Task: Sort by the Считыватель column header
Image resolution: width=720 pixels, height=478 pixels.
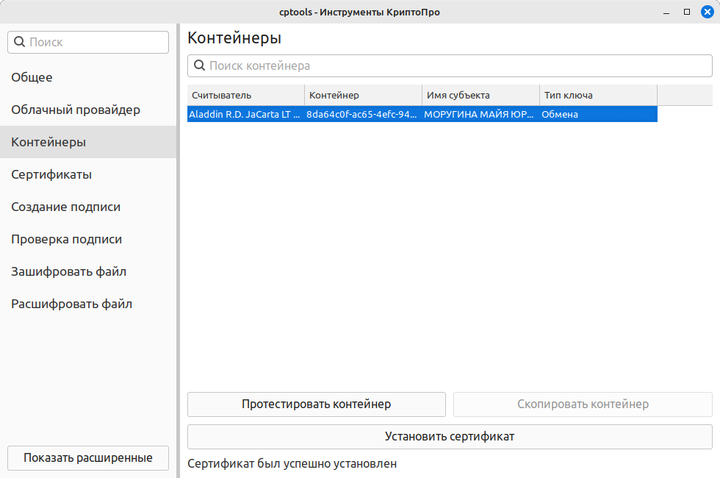Action: [x=246, y=95]
